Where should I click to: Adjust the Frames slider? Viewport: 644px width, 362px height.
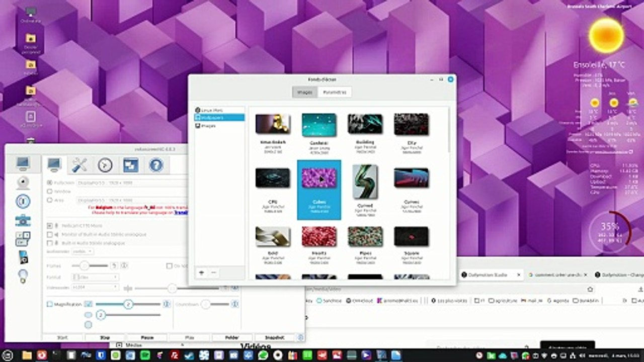click(90, 265)
